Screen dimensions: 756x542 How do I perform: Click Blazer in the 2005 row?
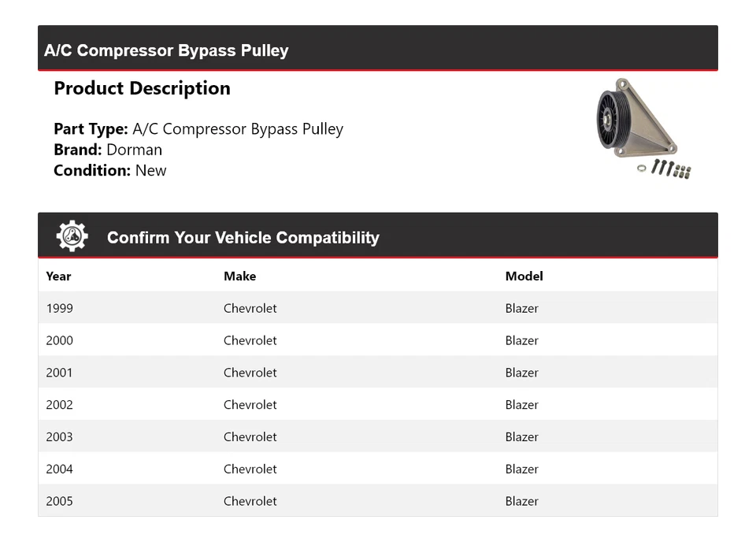coord(521,501)
